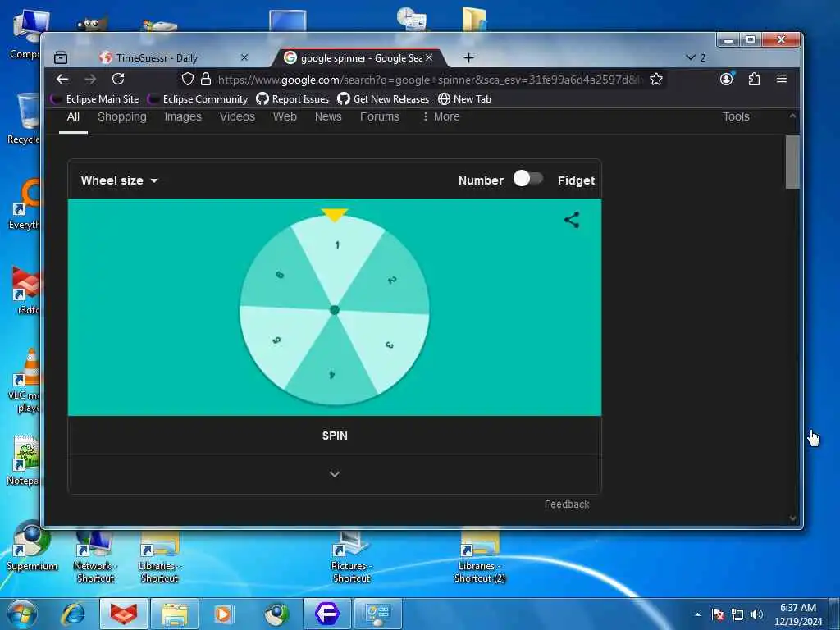Show hidden tray icons arrow
Viewport: 840px width, 630px height.
(x=697, y=614)
